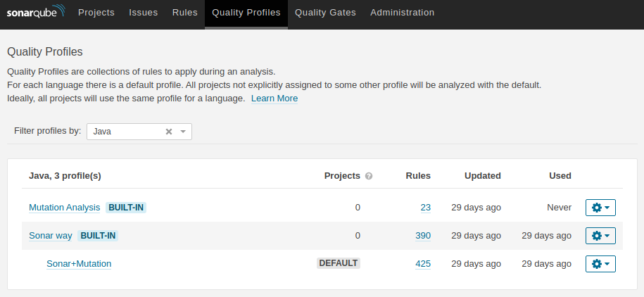
Task: Open gear menu for Sonar+Mutation profile
Action: point(600,264)
